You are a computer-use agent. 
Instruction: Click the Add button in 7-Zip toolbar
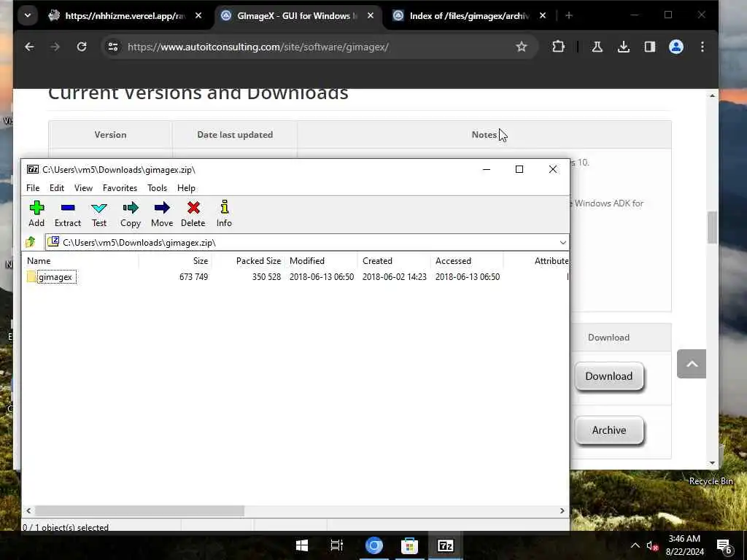pyautogui.click(x=36, y=214)
